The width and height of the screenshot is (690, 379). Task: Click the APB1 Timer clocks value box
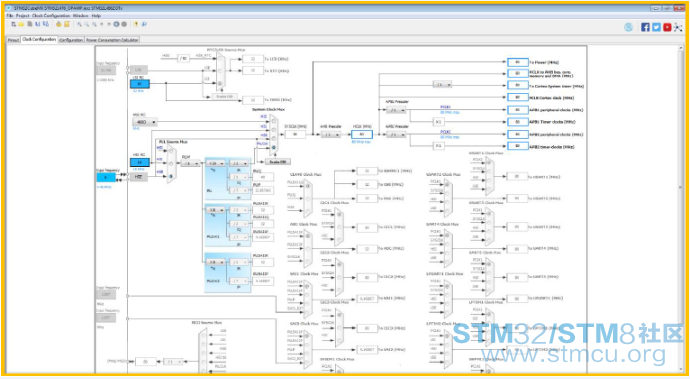tap(518, 122)
